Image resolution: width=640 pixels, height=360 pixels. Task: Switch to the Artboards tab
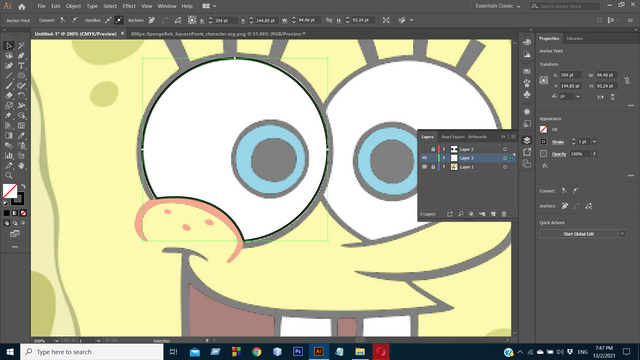click(477, 137)
